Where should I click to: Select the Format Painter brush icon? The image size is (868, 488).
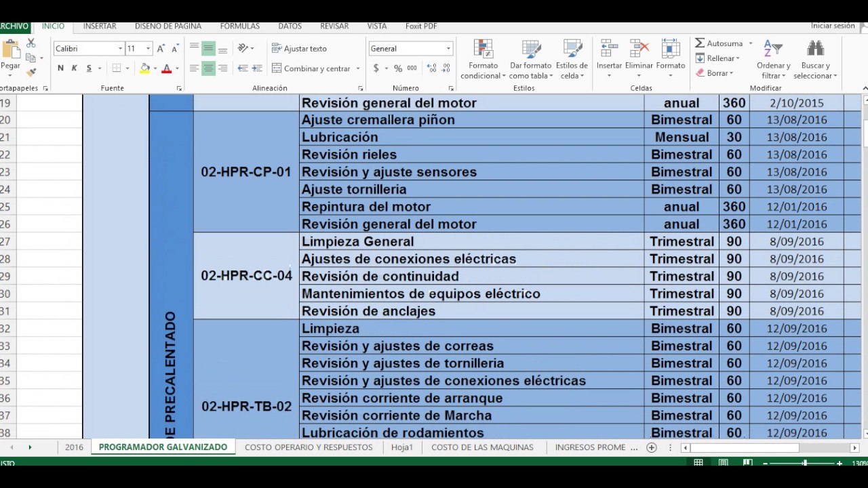pyautogui.click(x=31, y=72)
